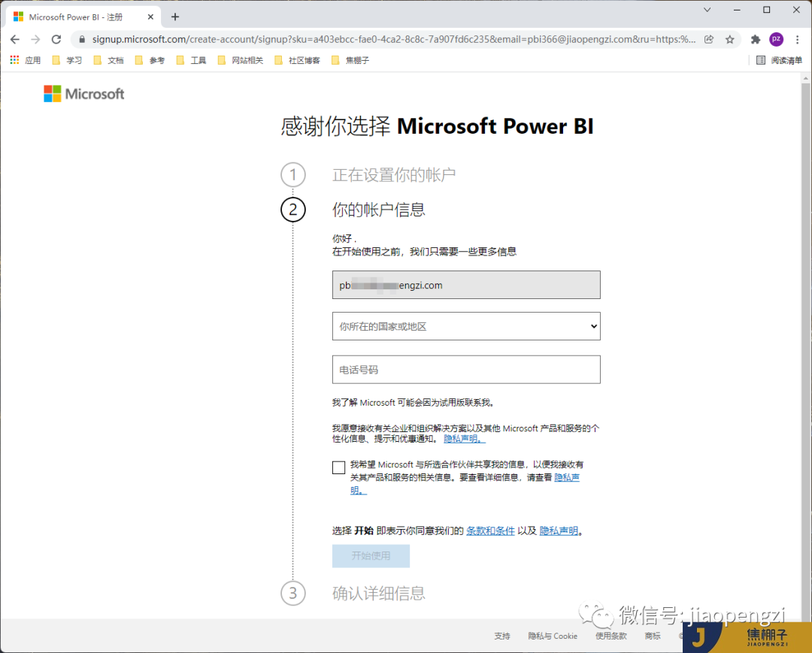Click the URL address bar

[x=393, y=39]
